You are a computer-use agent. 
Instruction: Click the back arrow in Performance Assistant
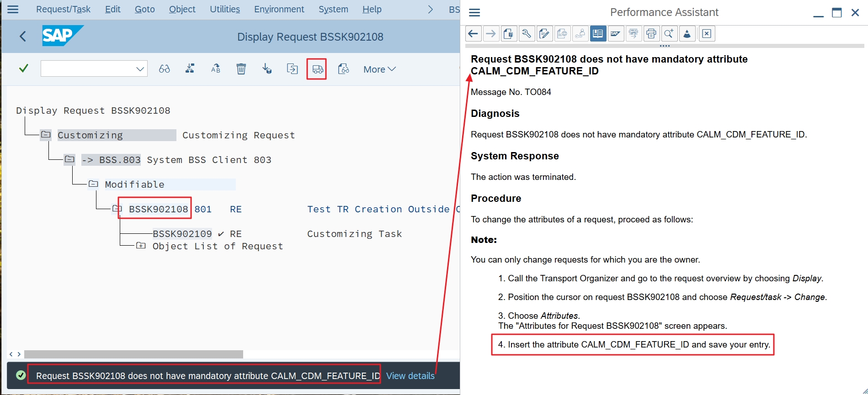[473, 34]
